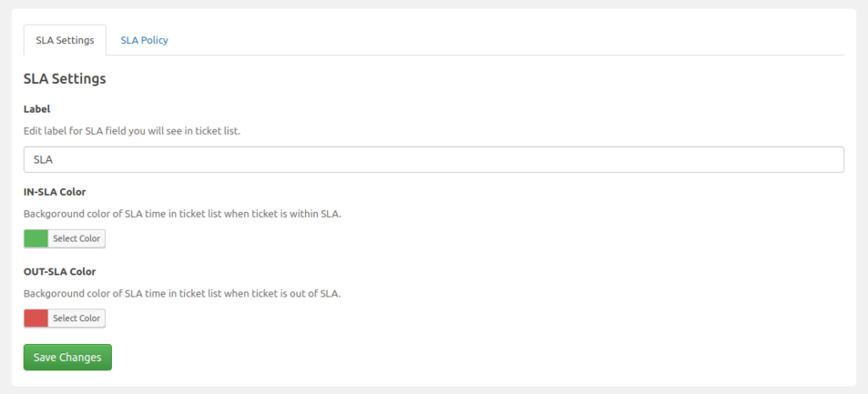
Task: Open Select Color for OUT-SLA Color
Action: point(76,319)
